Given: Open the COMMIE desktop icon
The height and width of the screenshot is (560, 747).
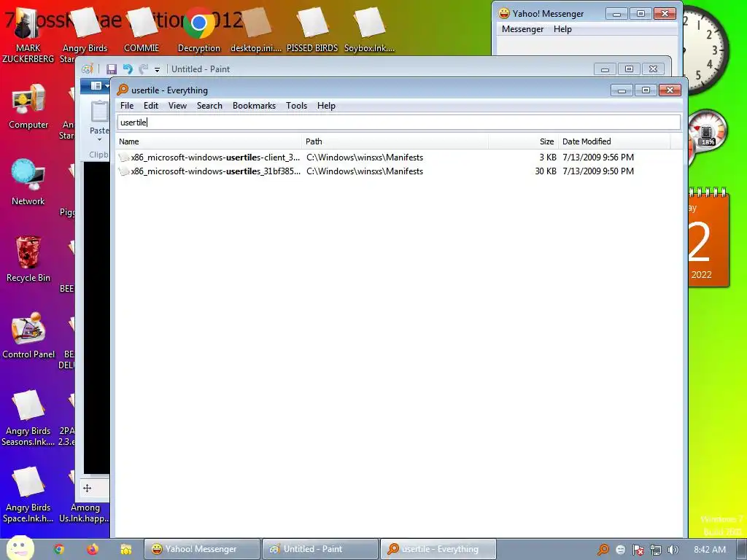Looking at the screenshot, I should click(142, 29).
